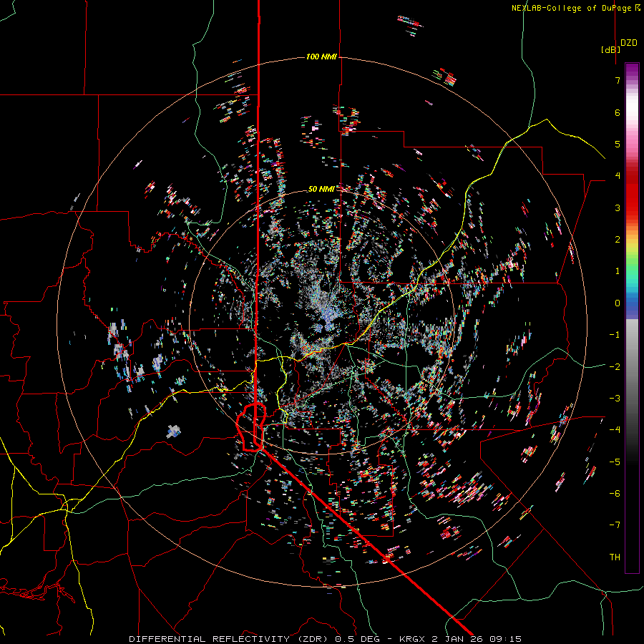Click the 0 scale value
Image resolution: width=644 pixels, height=644 pixels.
[x=618, y=303]
